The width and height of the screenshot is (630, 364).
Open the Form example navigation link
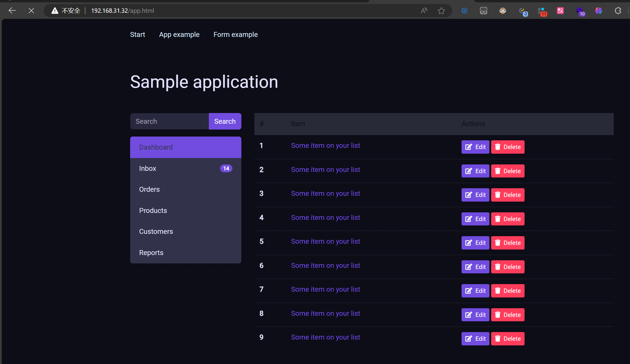point(236,35)
